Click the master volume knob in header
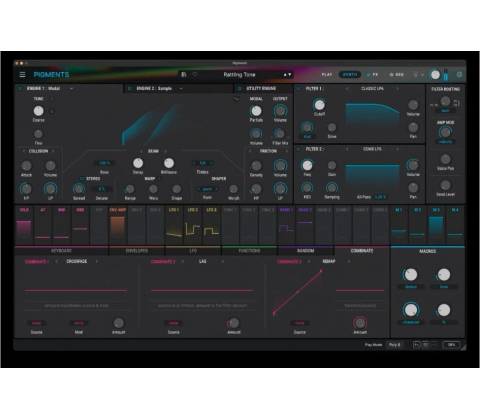This screenshot has height=420, width=480. tap(435, 75)
